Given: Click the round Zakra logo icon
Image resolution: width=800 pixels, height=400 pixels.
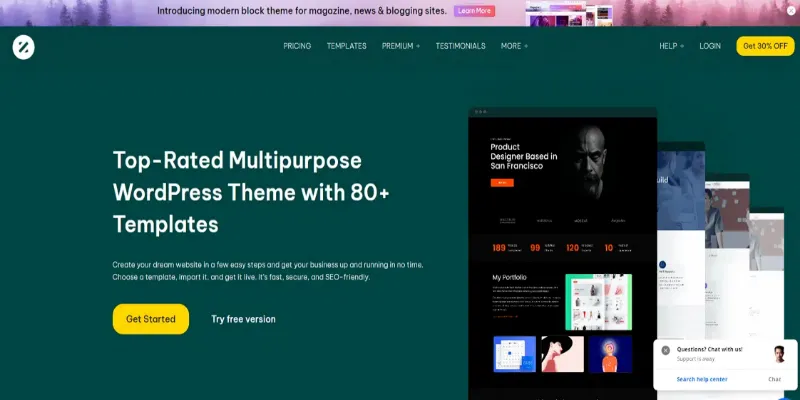Looking at the screenshot, I should point(23,47).
